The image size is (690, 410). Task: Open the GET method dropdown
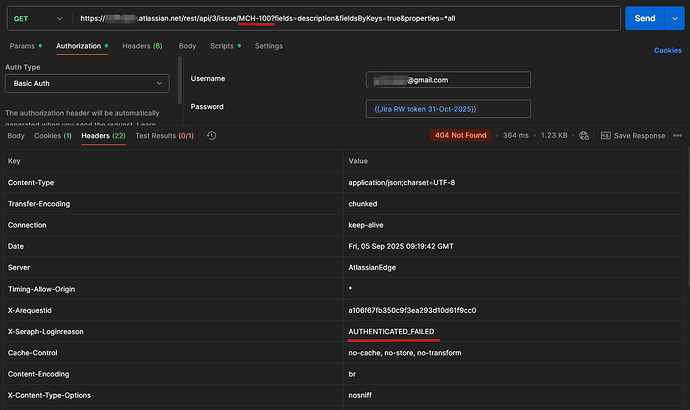(x=38, y=18)
